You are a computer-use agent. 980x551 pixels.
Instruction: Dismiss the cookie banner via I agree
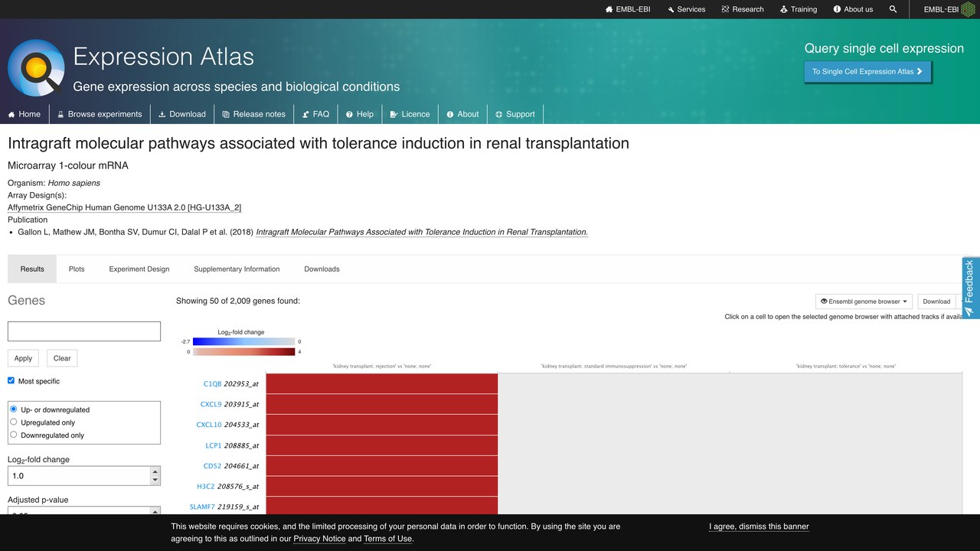tap(759, 527)
